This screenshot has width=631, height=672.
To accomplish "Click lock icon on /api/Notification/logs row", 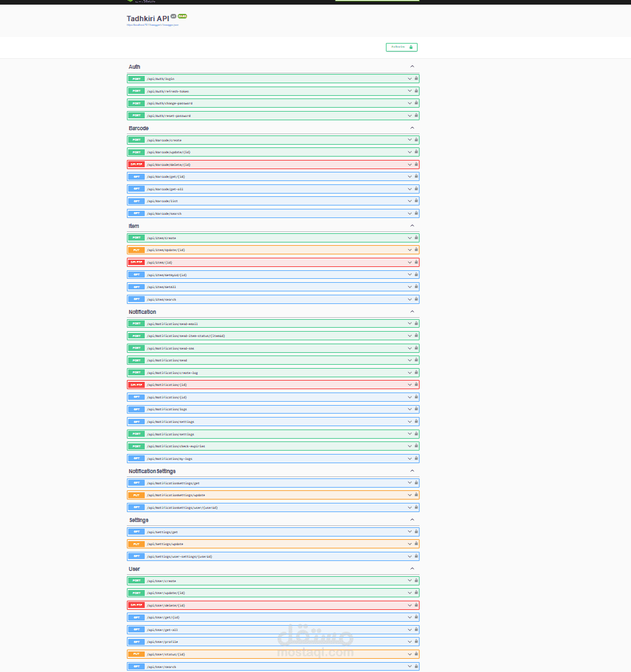I will coord(416,409).
